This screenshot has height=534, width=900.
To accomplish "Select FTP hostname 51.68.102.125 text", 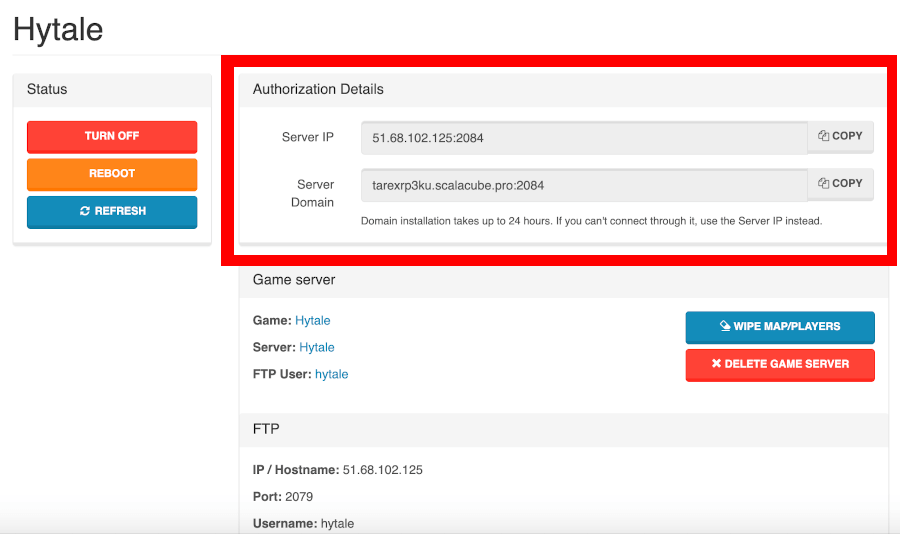I will point(382,470).
